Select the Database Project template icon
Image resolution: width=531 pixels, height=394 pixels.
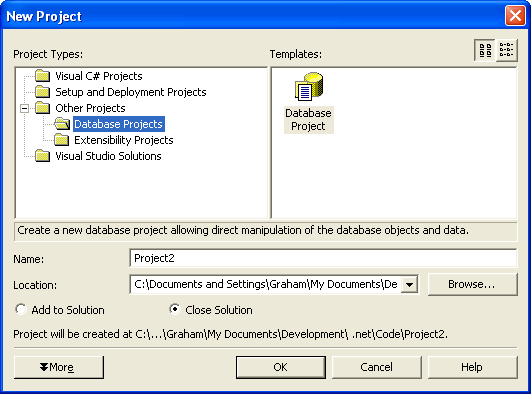[x=309, y=87]
